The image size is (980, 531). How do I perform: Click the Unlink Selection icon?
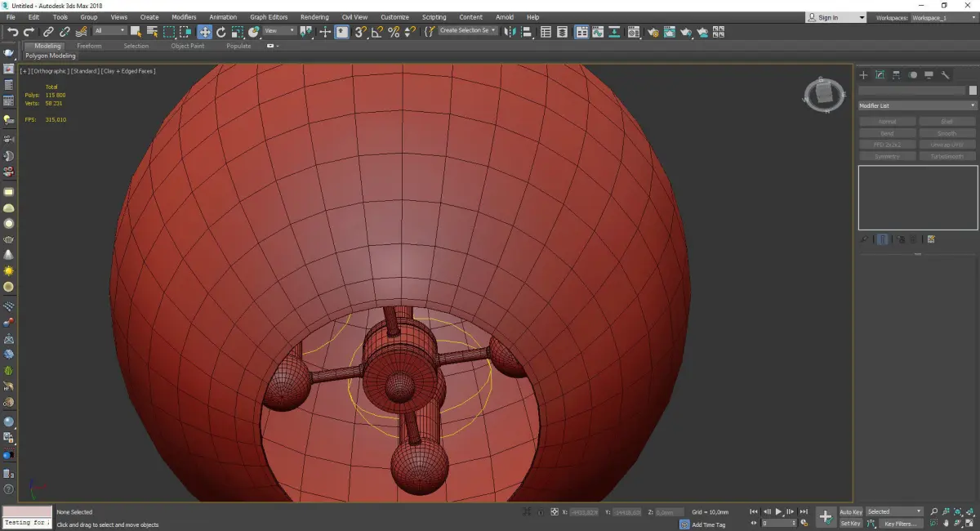(x=65, y=32)
